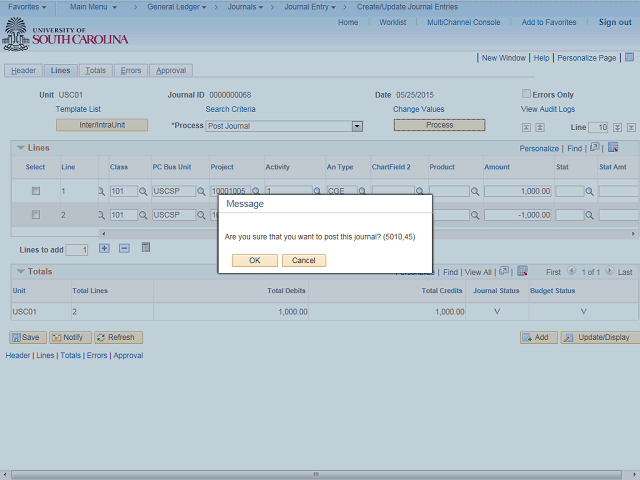Click the Update/Display button
The height and width of the screenshot is (480, 640).
click(600, 338)
